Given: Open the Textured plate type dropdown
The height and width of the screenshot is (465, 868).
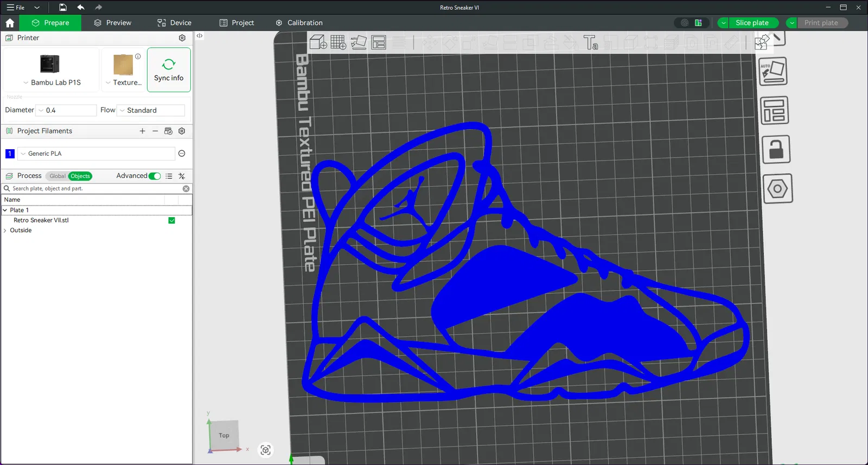Looking at the screenshot, I should click(124, 82).
